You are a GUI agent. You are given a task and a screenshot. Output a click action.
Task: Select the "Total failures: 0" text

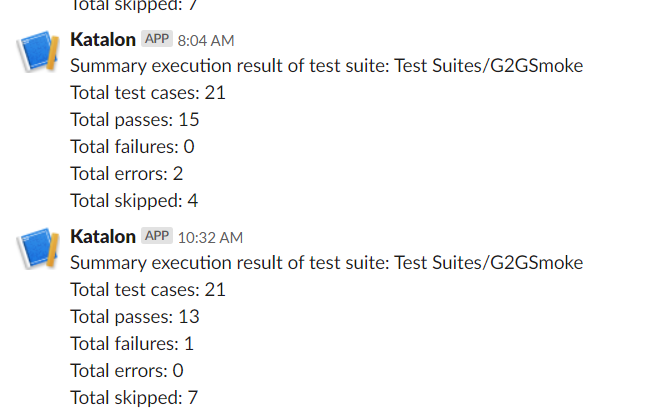click(132, 146)
